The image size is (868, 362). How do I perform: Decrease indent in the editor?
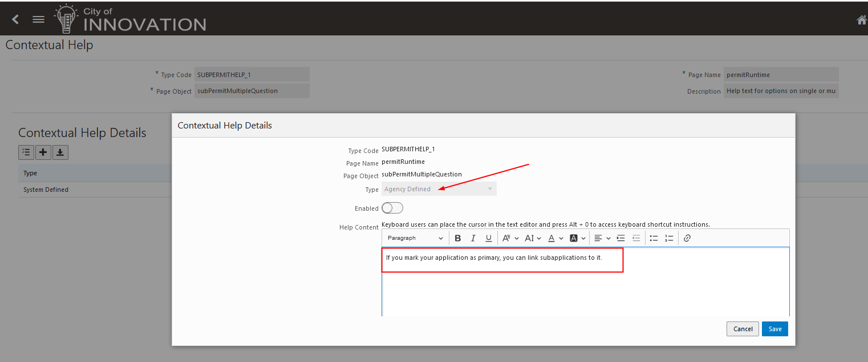tap(636, 238)
